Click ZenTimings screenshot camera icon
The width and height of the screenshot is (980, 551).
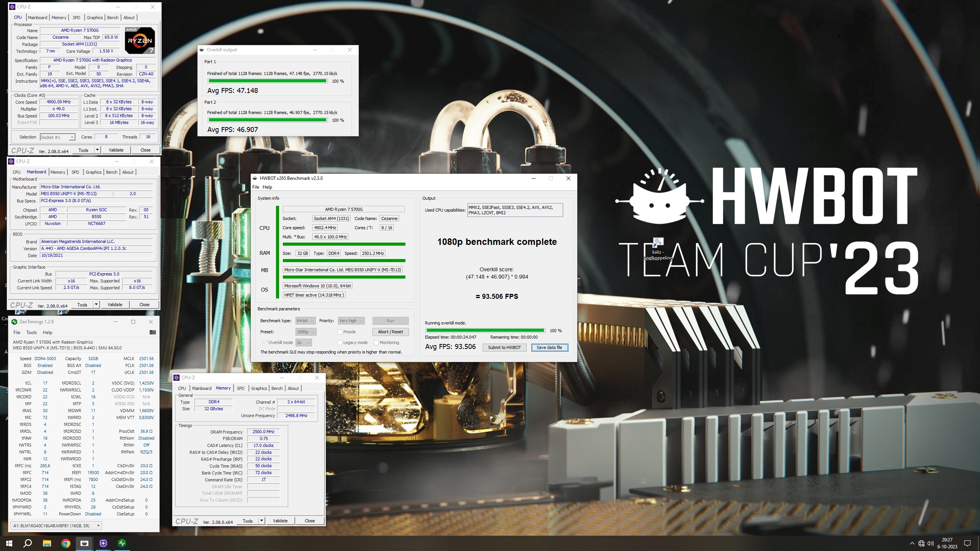pyautogui.click(x=152, y=332)
